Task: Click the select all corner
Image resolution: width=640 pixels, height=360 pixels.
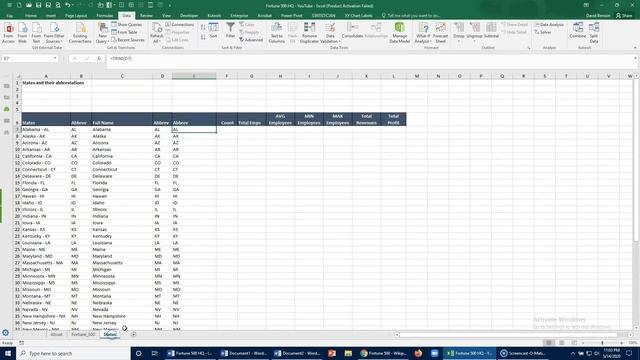Action: pyautogui.click(x=18, y=76)
